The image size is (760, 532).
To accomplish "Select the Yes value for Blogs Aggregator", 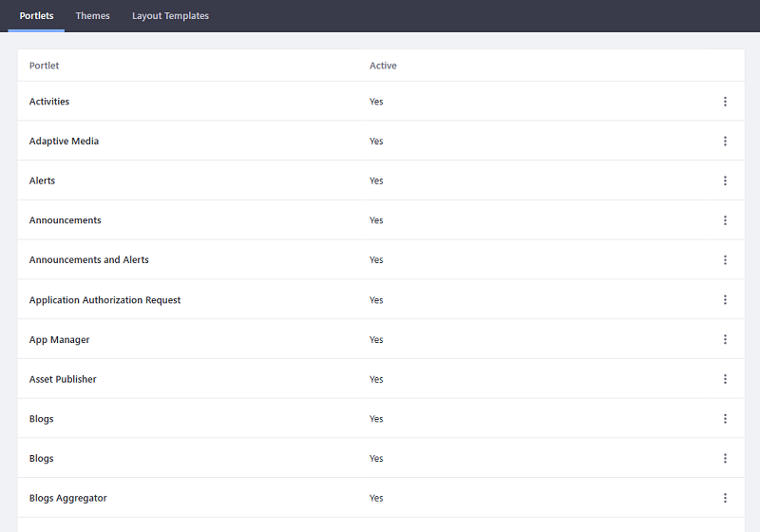I will coord(376,498).
